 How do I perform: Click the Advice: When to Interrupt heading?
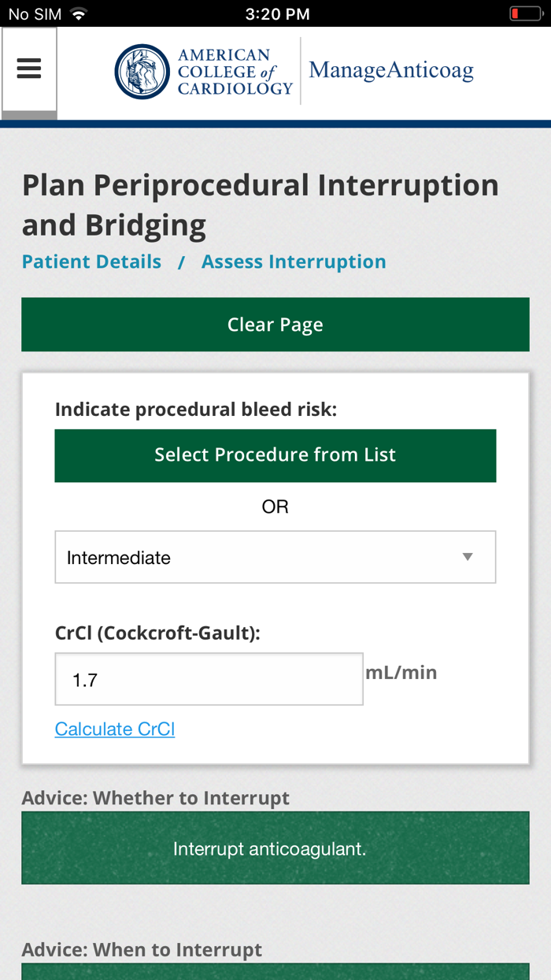[x=144, y=949]
